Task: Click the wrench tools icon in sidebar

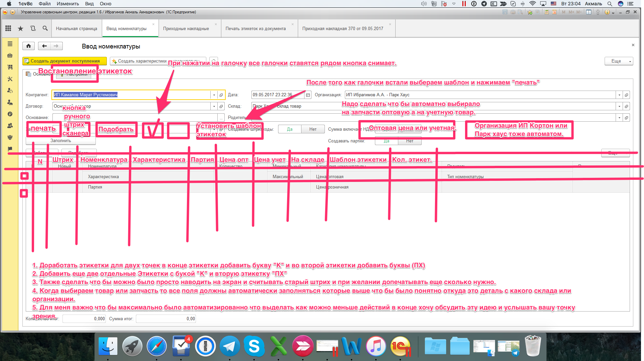Action: (10, 79)
